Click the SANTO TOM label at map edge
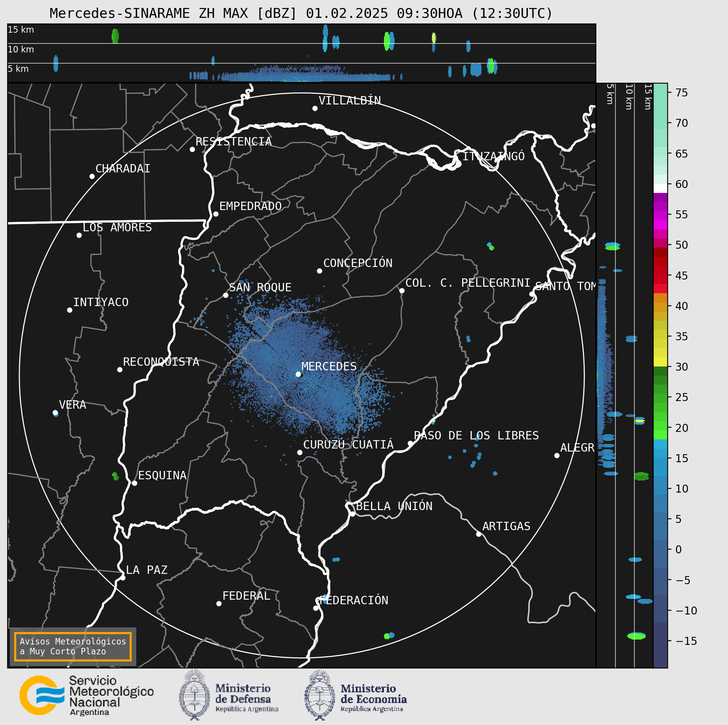This screenshot has height=725, width=728. point(565,286)
